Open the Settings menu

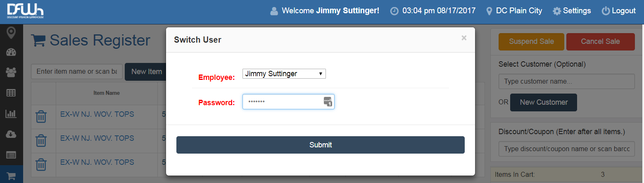[572, 11]
